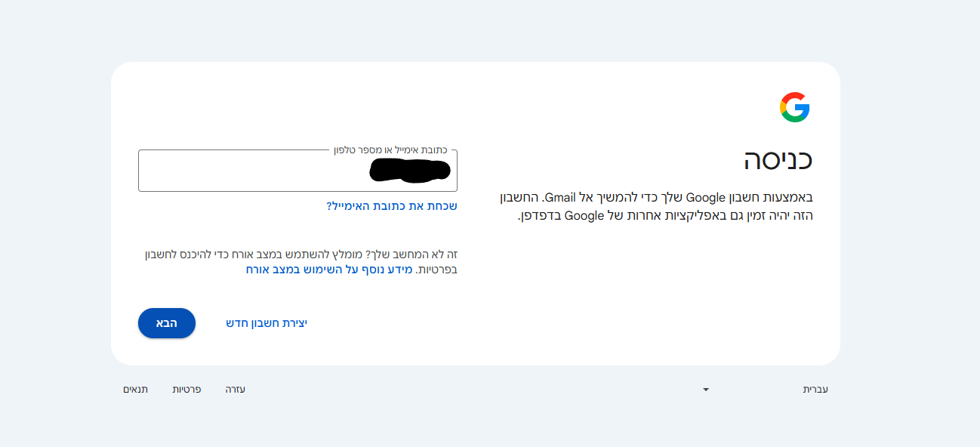Click the עברית language label
The height and width of the screenshot is (447, 980).
tap(816, 389)
